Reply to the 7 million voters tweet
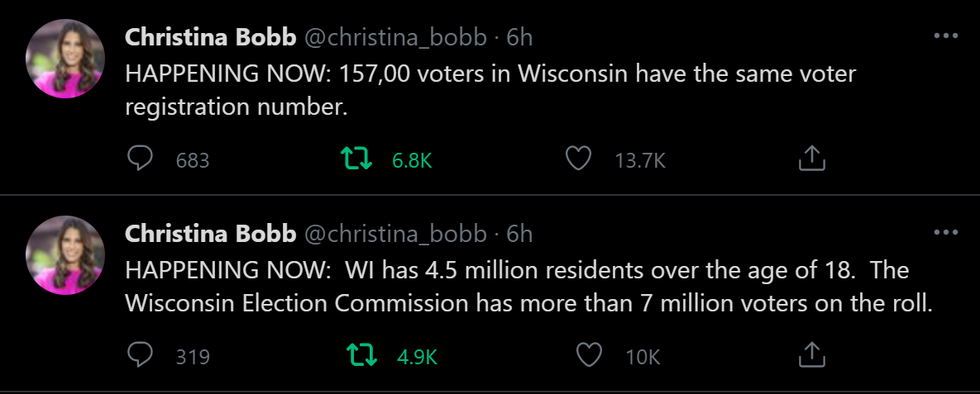This screenshot has height=394, width=980. (x=141, y=356)
